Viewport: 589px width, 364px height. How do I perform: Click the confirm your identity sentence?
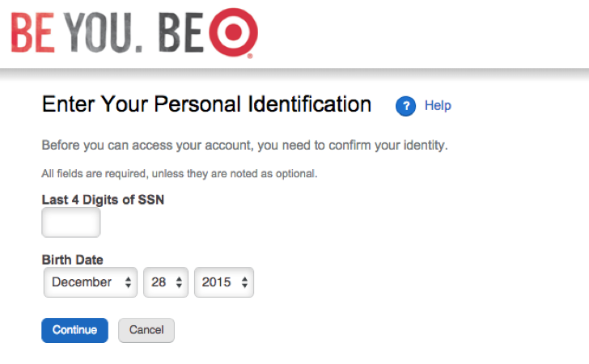[x=244, y=146]
